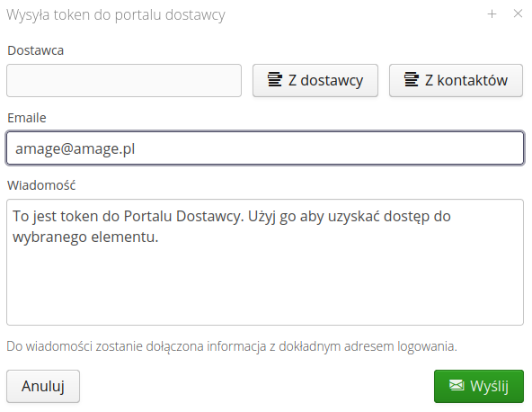The image size is (532, 412).
Task: Click Anuluj to cancel
Action: coord(43,386)
